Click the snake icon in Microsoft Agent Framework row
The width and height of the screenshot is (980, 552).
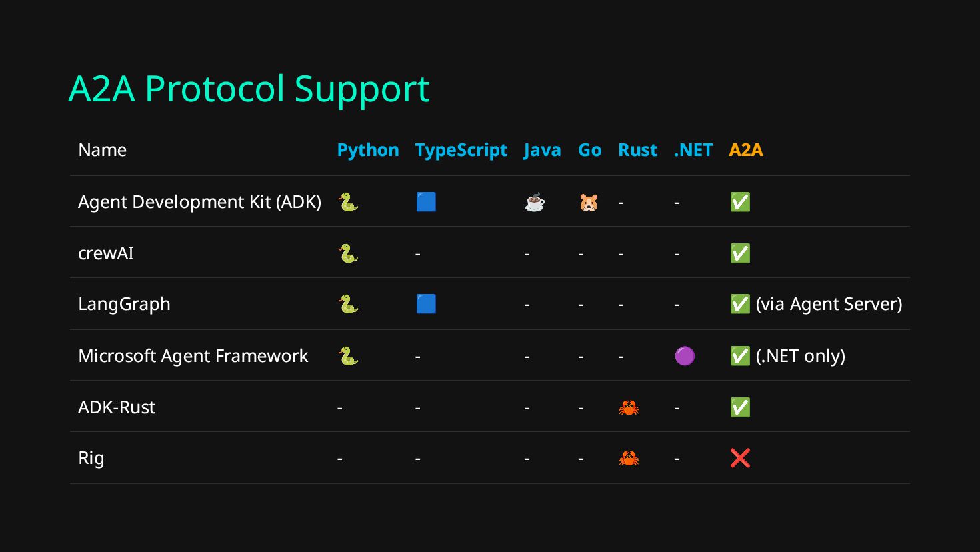coord(348,356)
